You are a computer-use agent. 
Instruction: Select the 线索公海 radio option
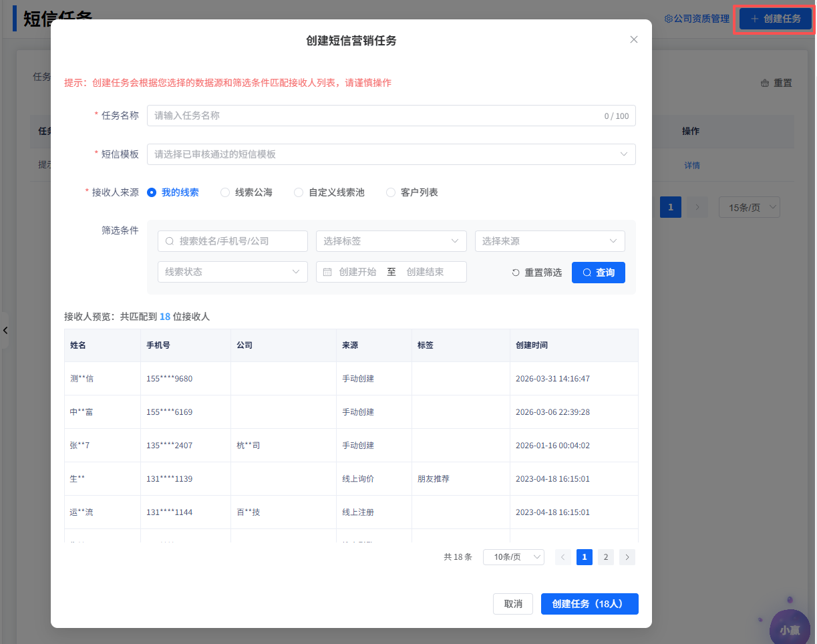[x=225, y=192]
